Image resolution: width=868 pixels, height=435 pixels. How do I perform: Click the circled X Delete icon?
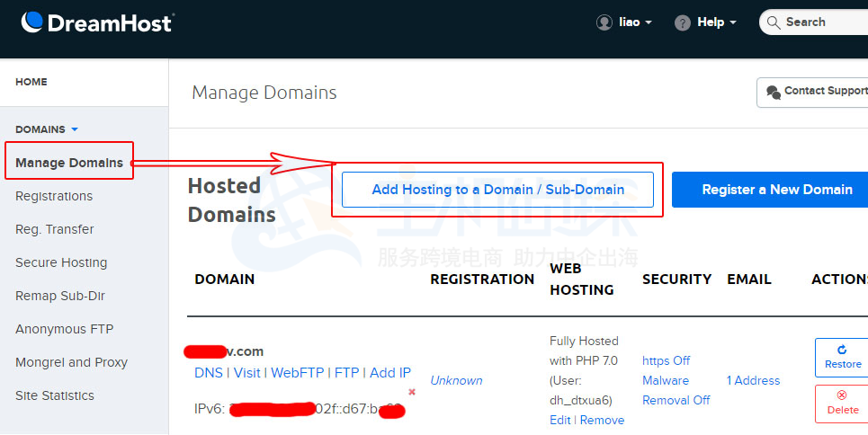click(842, 395)
